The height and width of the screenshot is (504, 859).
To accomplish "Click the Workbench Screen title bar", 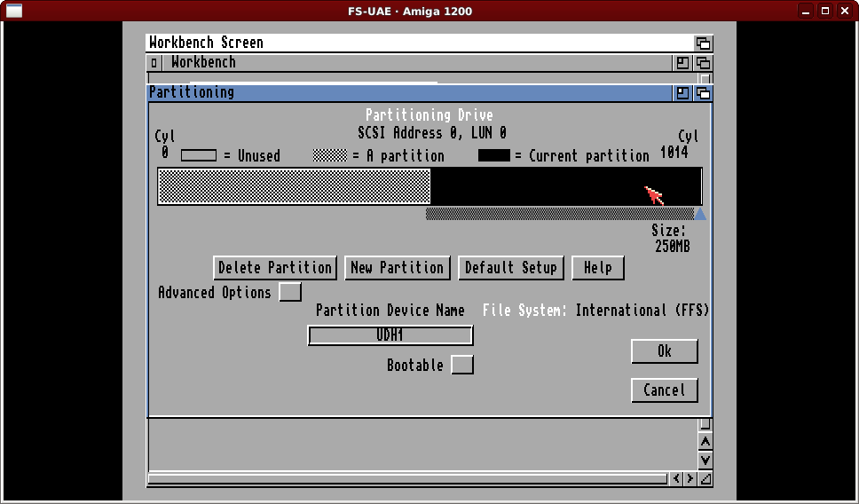I will (x=420, y=43).
